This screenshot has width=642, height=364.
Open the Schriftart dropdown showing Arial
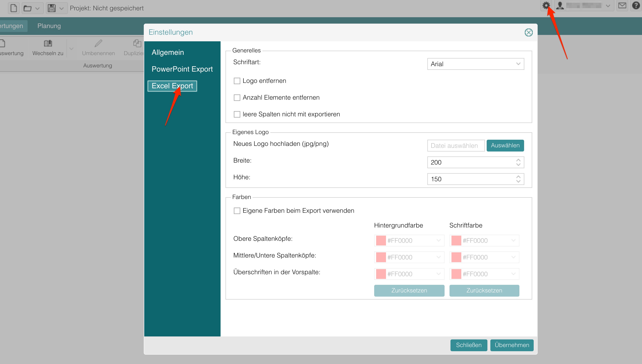(475, 64)
